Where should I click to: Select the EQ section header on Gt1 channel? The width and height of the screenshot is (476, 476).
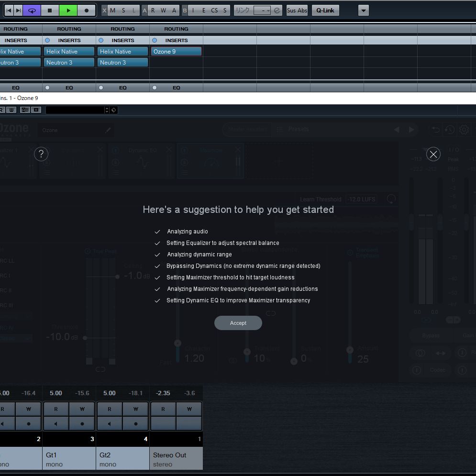[69, 88]
